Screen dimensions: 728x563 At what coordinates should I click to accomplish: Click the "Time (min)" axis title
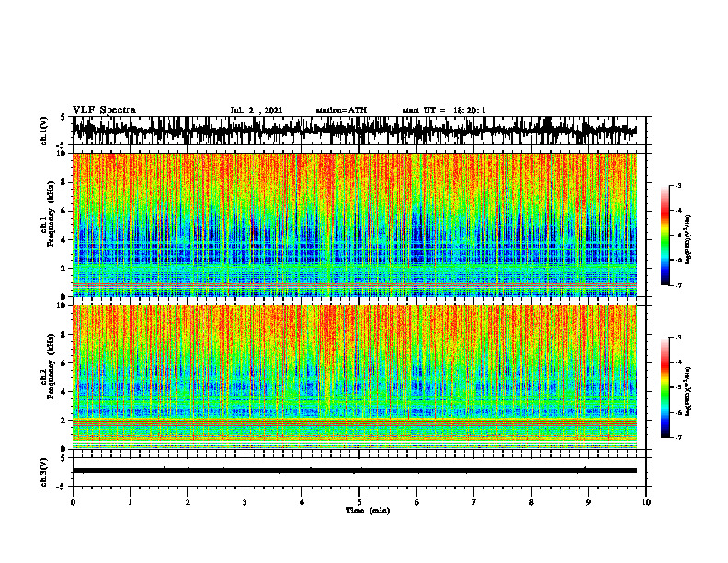tap(368, 511)
